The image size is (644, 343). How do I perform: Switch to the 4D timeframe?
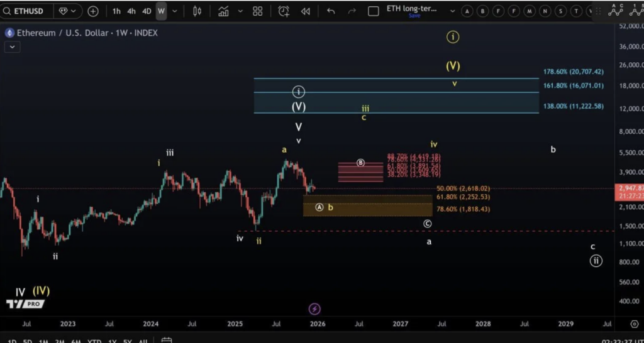click(x=147, y=11)
